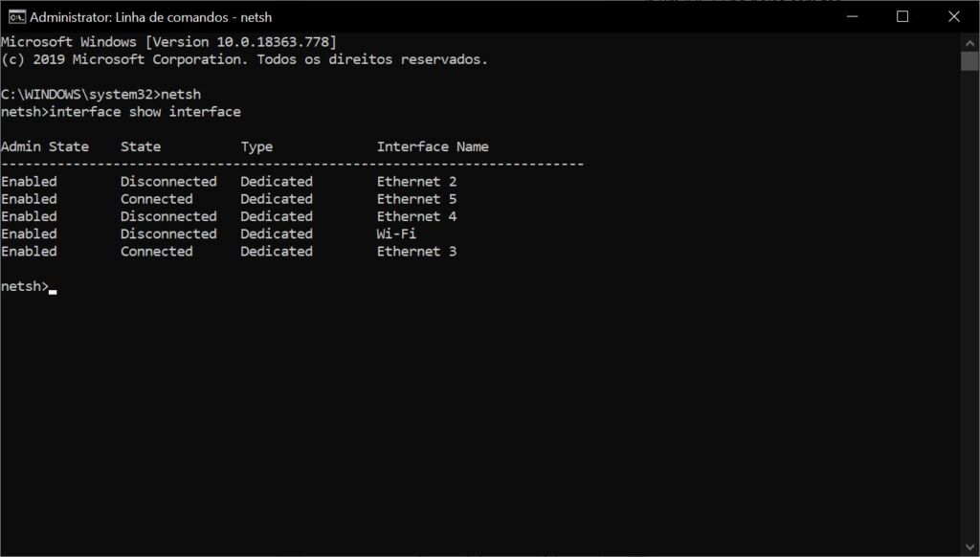Click the Windows version text line
Screen dimensions: 980x557
click(168, 42)
